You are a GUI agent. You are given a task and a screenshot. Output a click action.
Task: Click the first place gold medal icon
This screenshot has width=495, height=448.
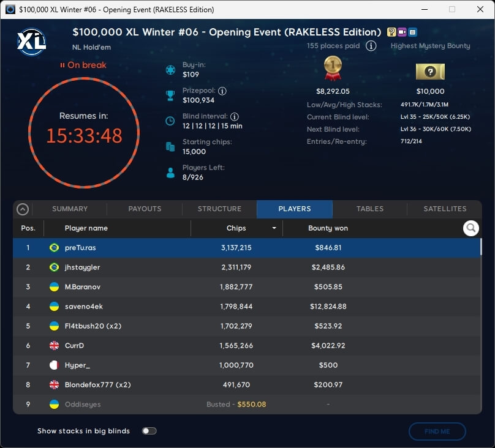pyautogui.click(x=332, y=69)
